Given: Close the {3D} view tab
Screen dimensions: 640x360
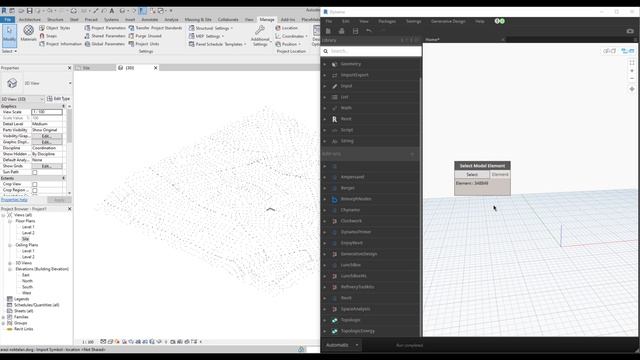Looking at the screenshot, I should [156, 68].
